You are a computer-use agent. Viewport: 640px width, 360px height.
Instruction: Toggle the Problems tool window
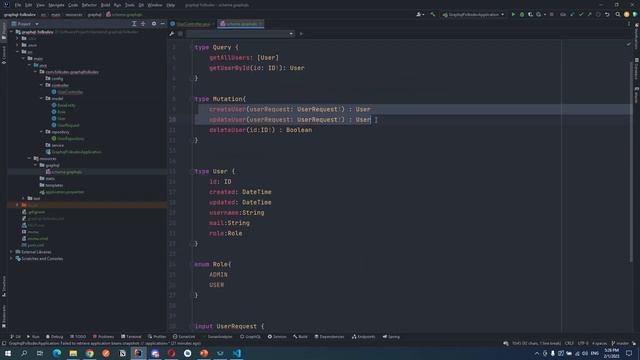pos(103,337)
